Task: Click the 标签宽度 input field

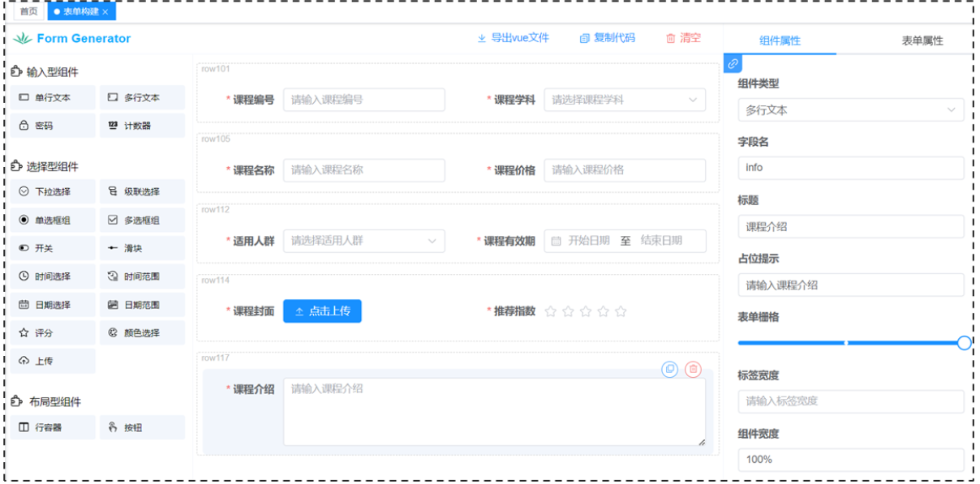Action: [850, 401]
